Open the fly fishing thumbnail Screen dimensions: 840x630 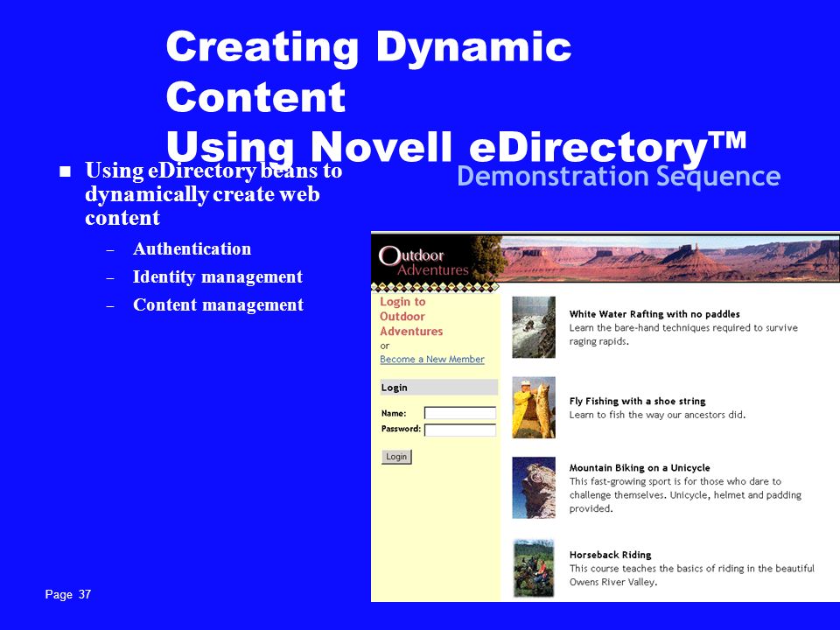534,407
